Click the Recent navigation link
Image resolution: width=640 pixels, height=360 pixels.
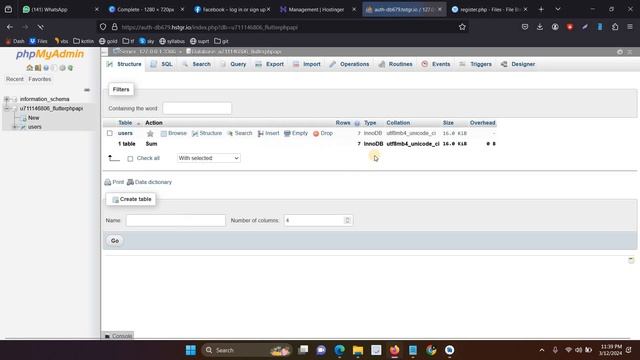pyautogui.click(x=15, y=79)
